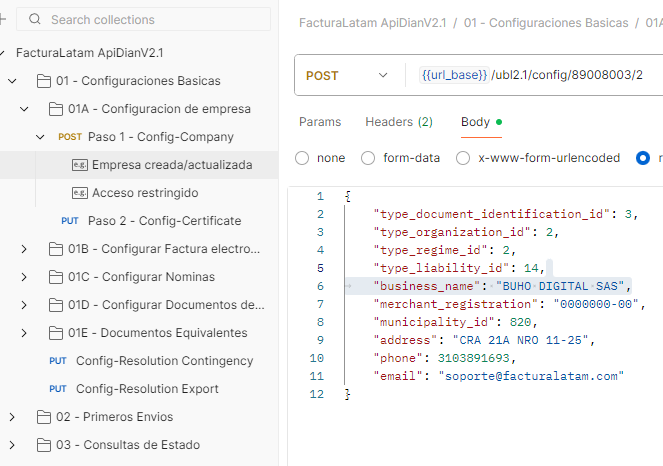Click the search magnifier icon

click(36, 19)
